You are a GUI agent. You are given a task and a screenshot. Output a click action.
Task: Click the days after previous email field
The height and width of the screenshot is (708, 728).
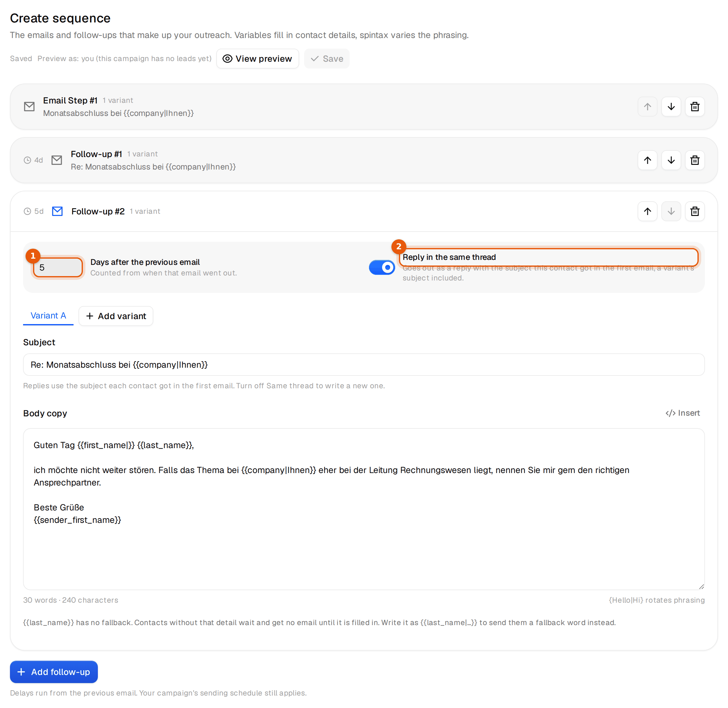click(x=58, y=267)
